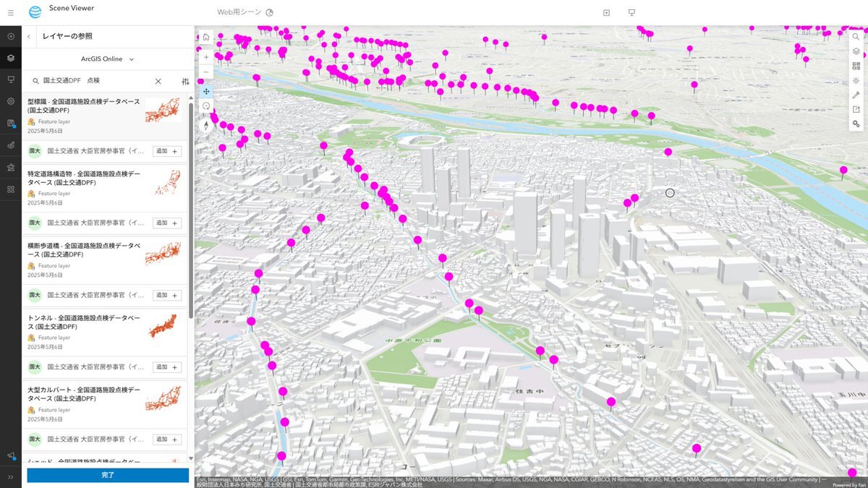Click the Add (plus circle) sidebar icon

pyautogui.click(x=11, y=36)
